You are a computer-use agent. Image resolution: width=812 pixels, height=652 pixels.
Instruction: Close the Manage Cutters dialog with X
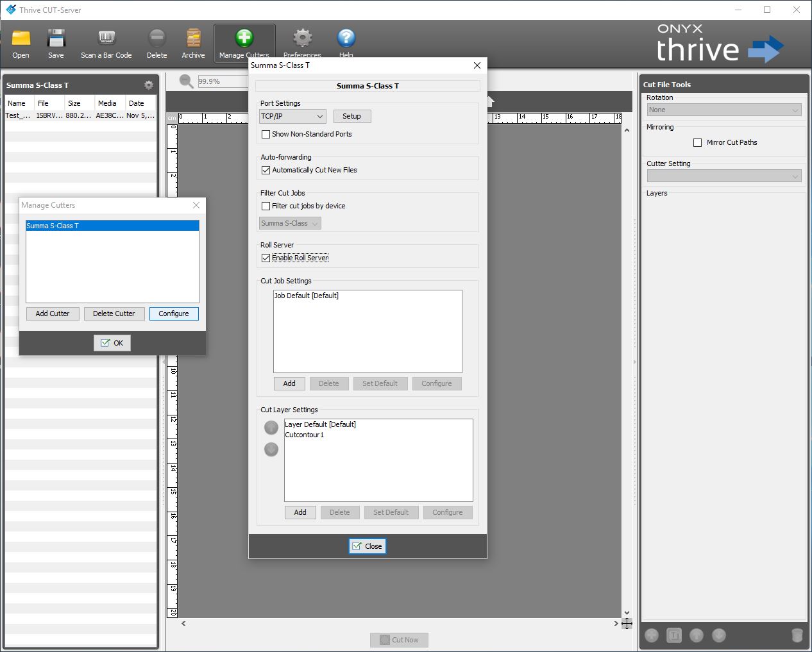(196, 205)
